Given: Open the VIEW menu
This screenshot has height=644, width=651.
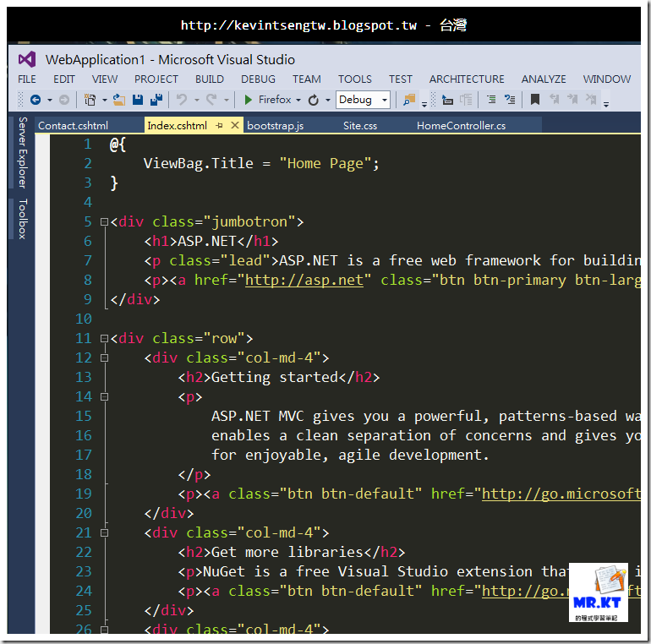Looking at the screenshot, I should (105, 79).
